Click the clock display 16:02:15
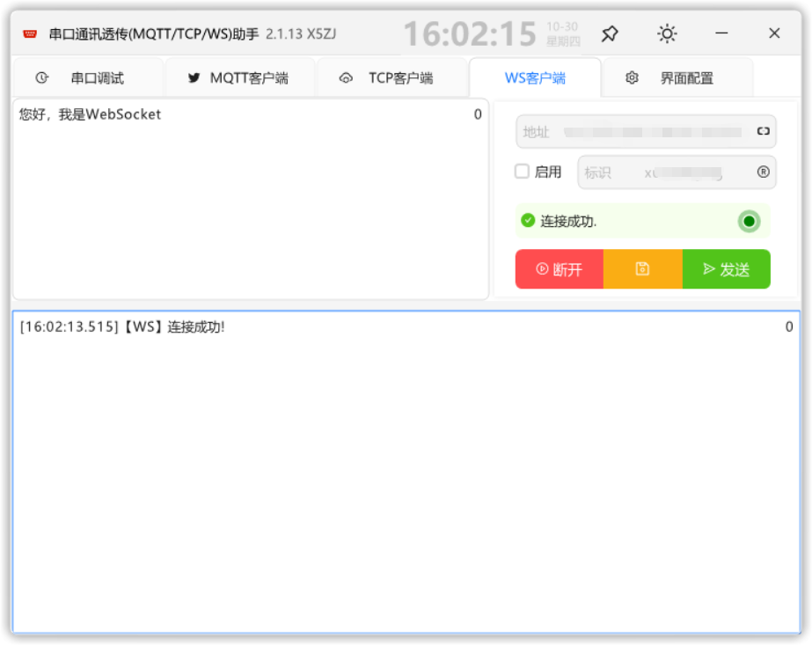This screenshot has width=812, height=645. pyautogui.click(x=470, y=34)
